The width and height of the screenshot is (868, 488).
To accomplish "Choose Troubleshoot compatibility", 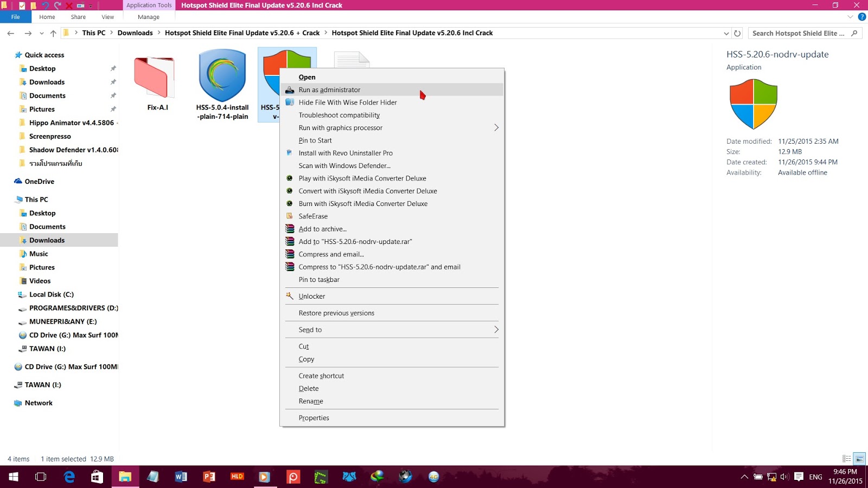I will click(392, 115).
